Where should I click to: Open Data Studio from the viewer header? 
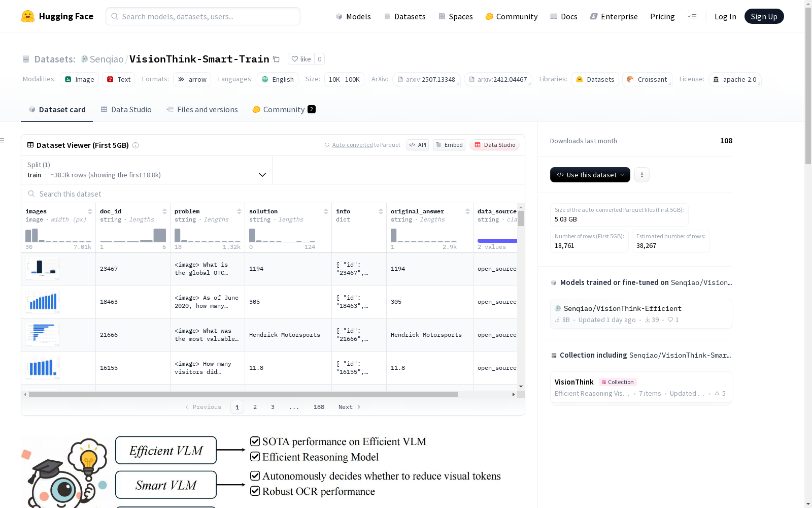point(495,145)
